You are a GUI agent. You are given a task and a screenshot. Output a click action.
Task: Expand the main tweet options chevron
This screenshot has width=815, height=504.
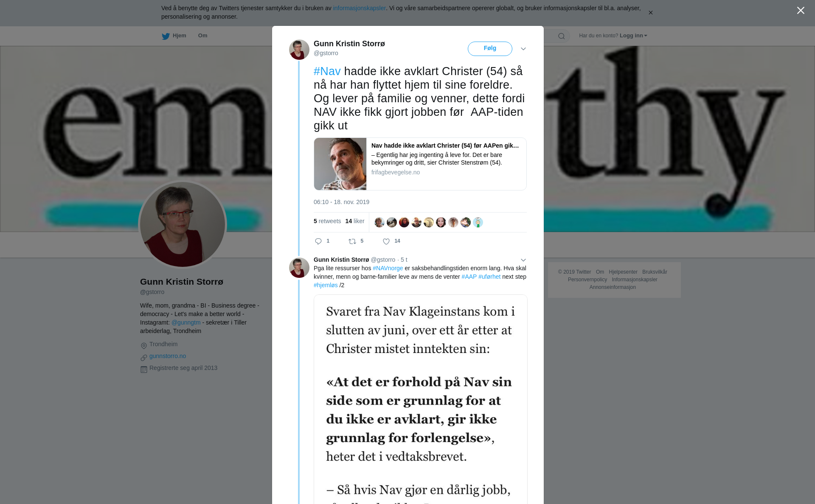(x=523, y=49)
